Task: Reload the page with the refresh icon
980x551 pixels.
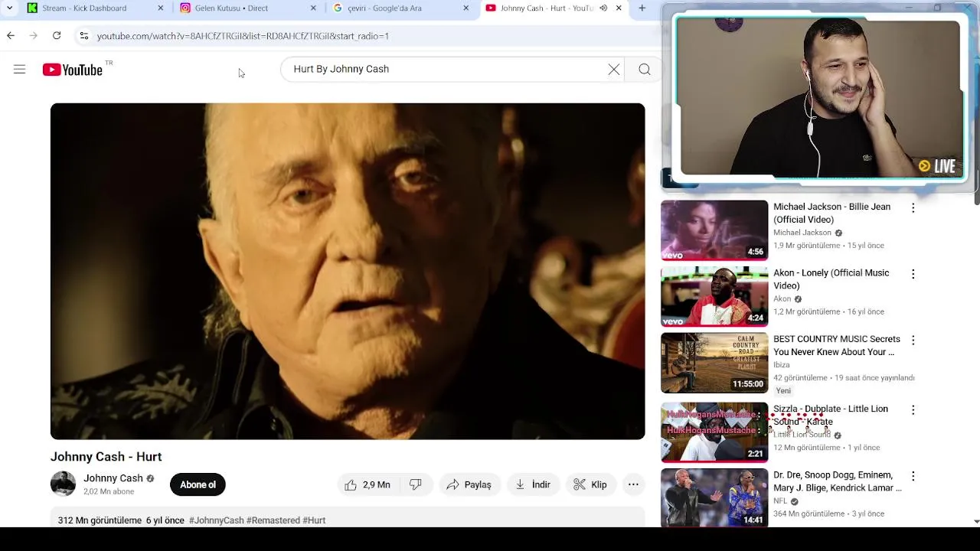Action: pyautogui.click(x=57, y=36)
